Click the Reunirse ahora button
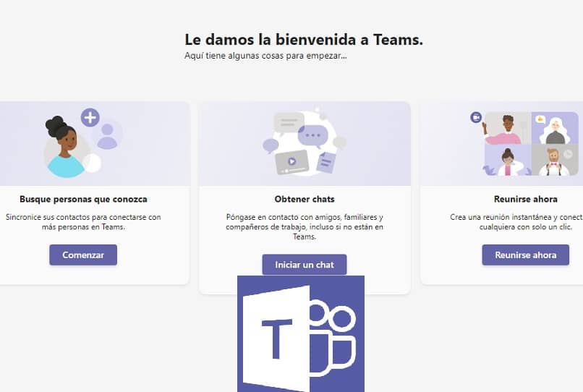Image resolution: width=583 pixels, height=392 pixels. click(525, 255)
